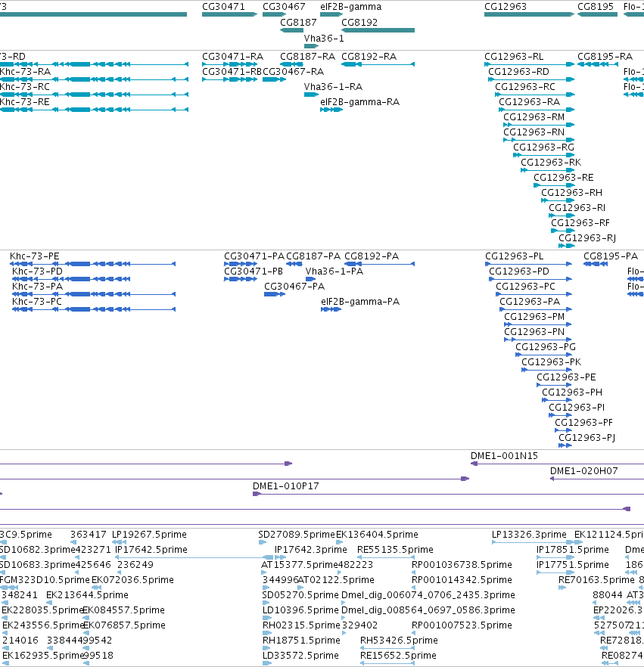Click the eIF2B-gamma-PA protein label
The image size is (644, 667).
point(360,302)
